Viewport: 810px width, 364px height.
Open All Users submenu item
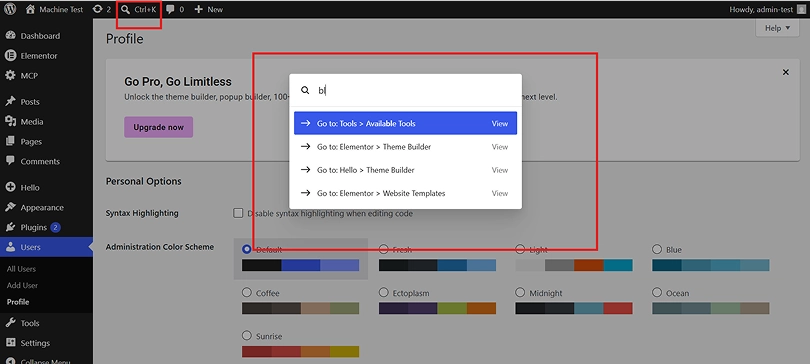tap(21, 269)
